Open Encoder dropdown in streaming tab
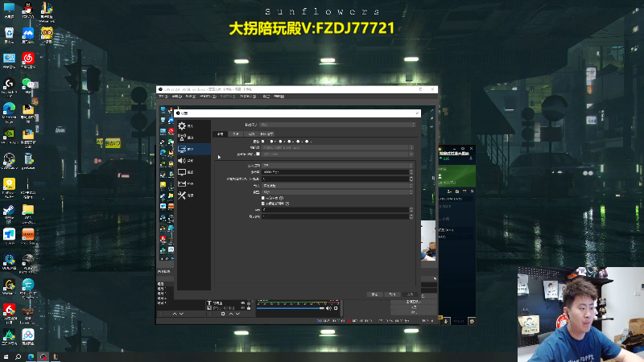Viewport: 644px width, 362px height. tap(337, 148)
